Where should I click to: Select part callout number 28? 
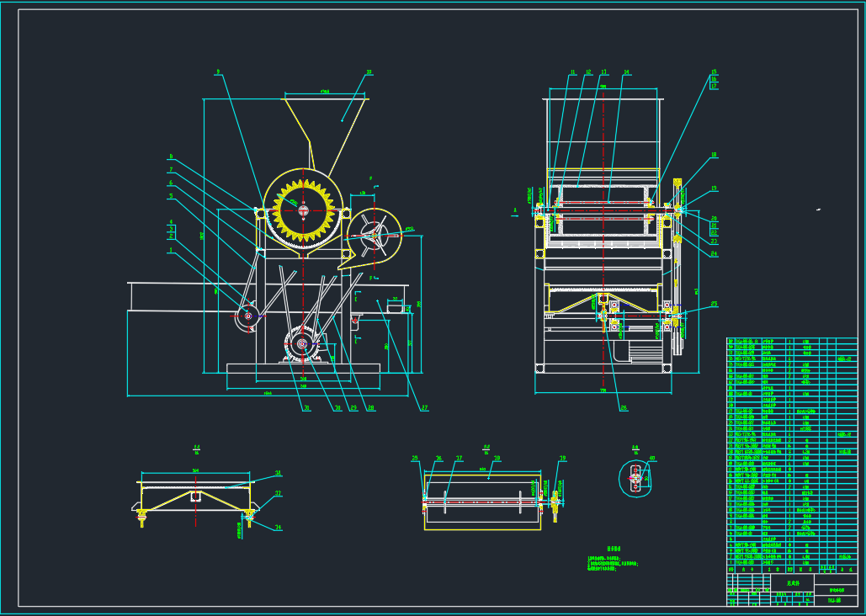(371, 408)
